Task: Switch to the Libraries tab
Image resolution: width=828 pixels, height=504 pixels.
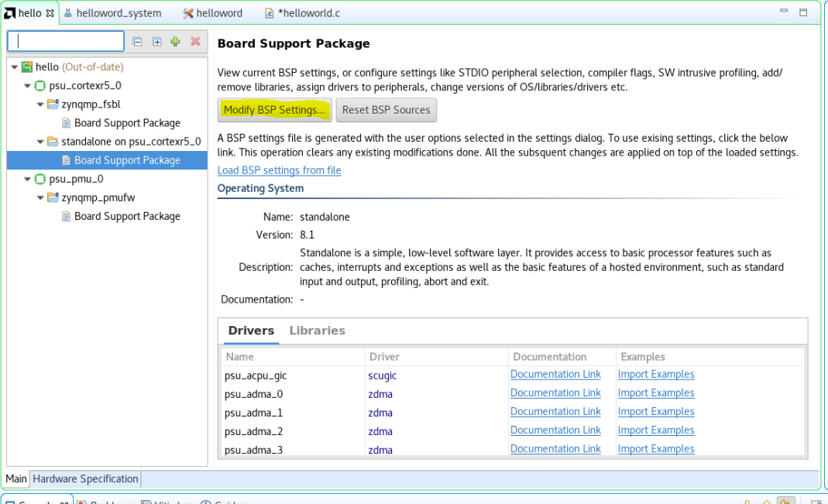Action: 317,331
